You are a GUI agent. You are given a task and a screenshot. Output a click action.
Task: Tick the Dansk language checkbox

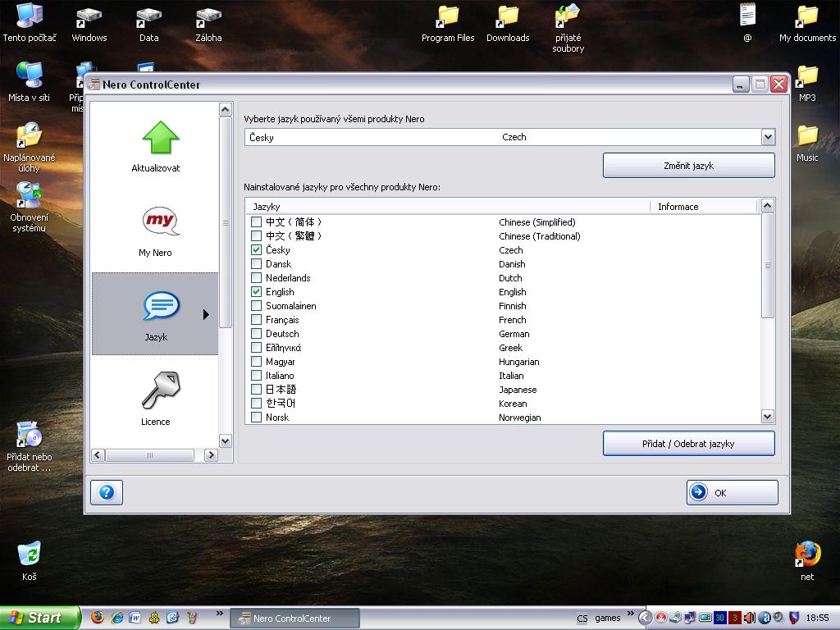[257, 263]
